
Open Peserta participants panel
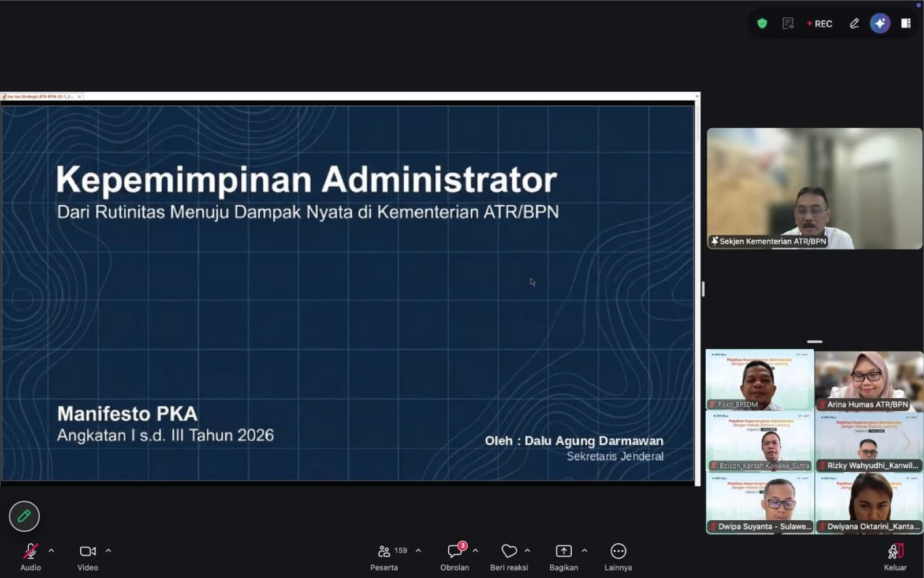click(x=385, y=558)
